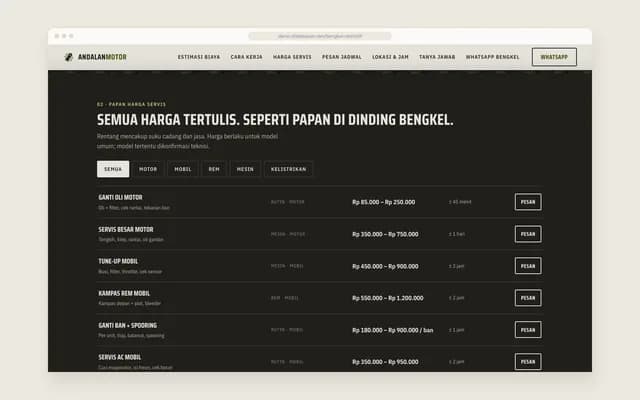The image size is (640, 400).
Task: Click Pesan for Servis AC Mobil
Action: tap(528, 362)
